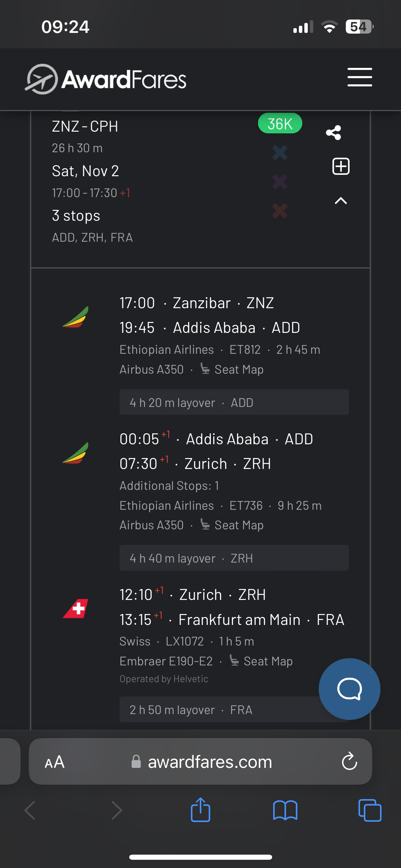Go back in Safari
Image resolution: width=401 pixels, height=868 pixels.
pos(30,810)
